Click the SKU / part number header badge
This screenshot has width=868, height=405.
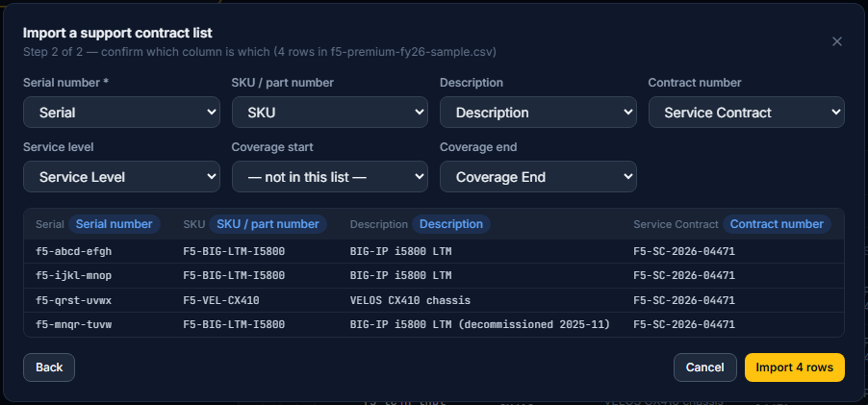pyautogui.click(x=268, y=224)
